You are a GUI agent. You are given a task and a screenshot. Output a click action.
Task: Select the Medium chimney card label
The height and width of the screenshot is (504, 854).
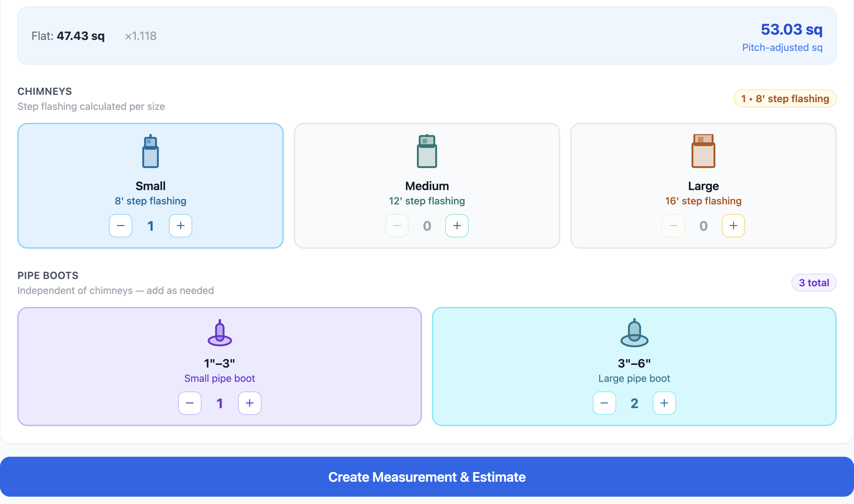(x=427, y=186)
